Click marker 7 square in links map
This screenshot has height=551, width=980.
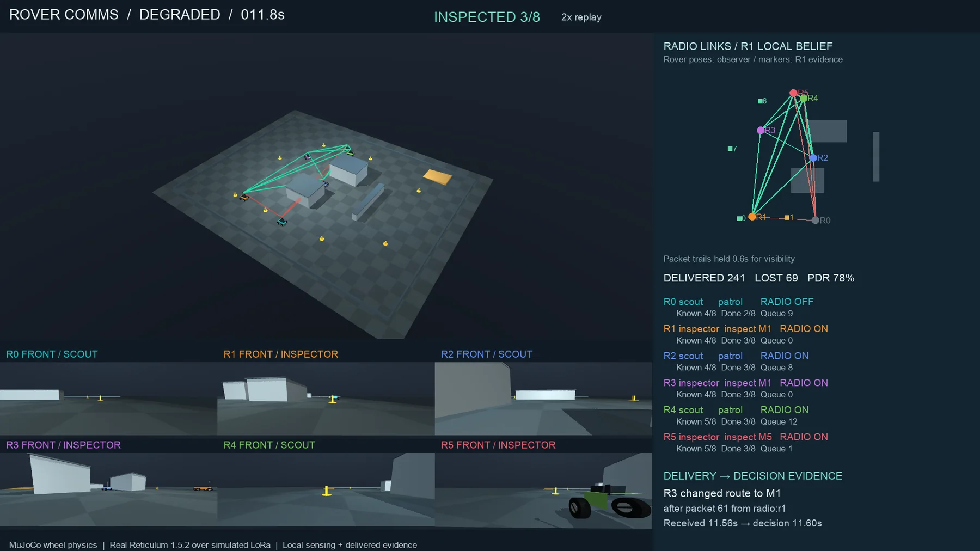click(730, 149)
